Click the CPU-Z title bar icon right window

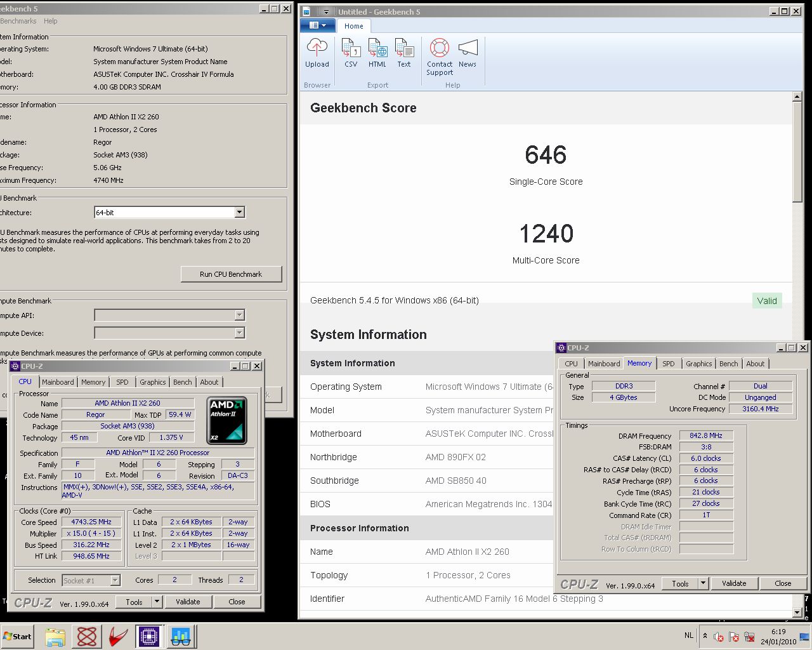click(x=561, y=348)
